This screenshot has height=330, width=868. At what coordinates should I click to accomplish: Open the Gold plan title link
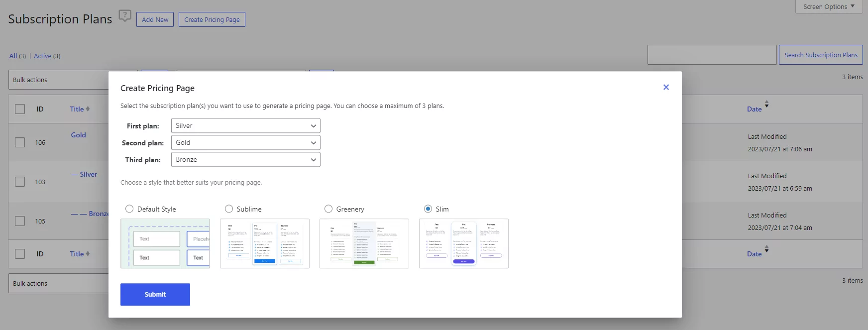[78, 135]
